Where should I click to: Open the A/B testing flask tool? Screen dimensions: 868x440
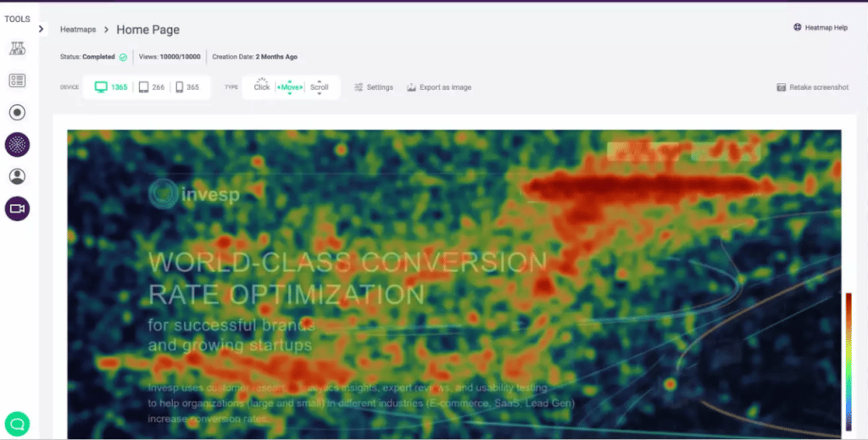[17, 48]
